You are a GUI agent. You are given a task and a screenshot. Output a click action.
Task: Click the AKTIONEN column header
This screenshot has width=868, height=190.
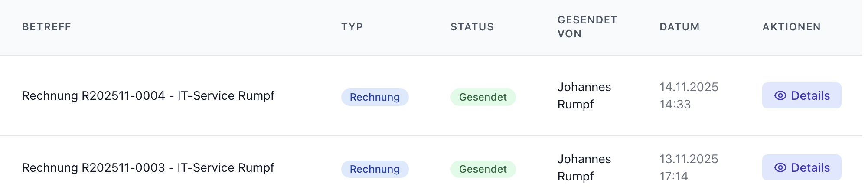coord(791,27)
